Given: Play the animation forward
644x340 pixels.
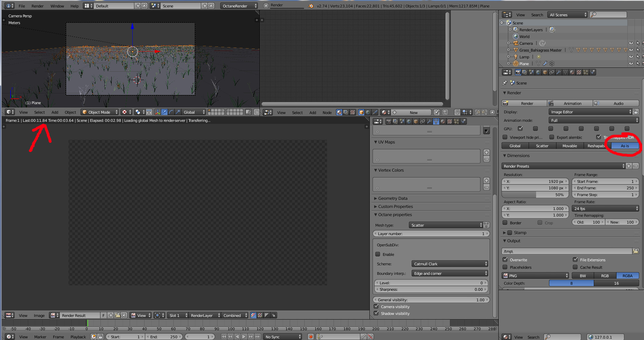Looking at the screenshot, I should [x=244, y=337].
